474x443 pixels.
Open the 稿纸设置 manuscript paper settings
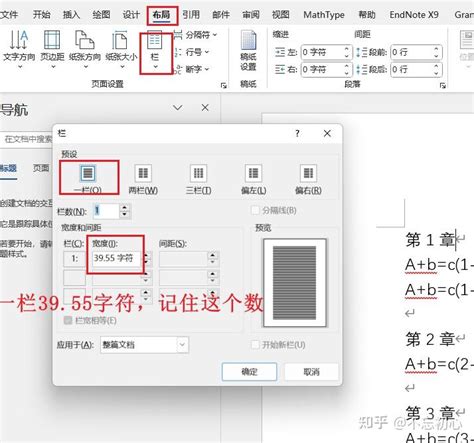click(248, 50)
